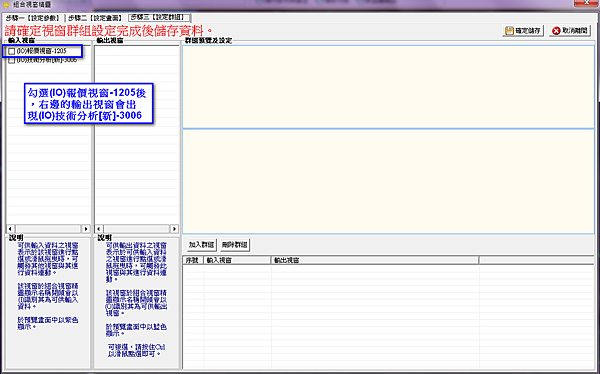Check the (IO)報價視窗-1205 checkbox
Screen dimensions: 600x374
click(12, 51)
